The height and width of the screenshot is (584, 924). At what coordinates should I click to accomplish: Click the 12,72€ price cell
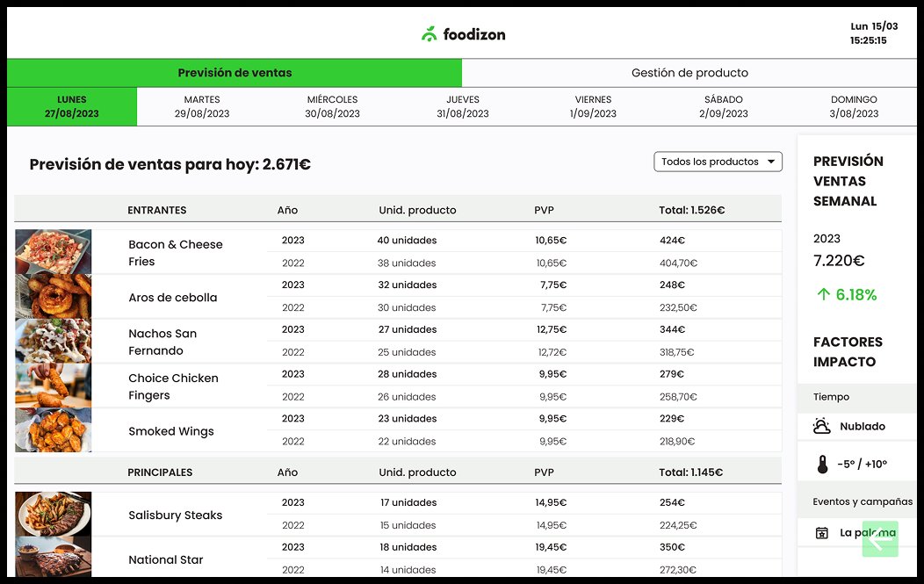tap(552, 352)
